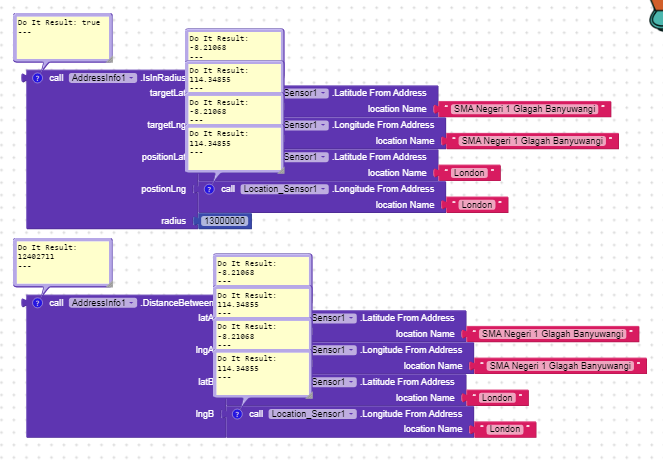Open Sensor1 dropdown on lngA row
The width and height of the screenshot is (663, 465).
point(334,350)
